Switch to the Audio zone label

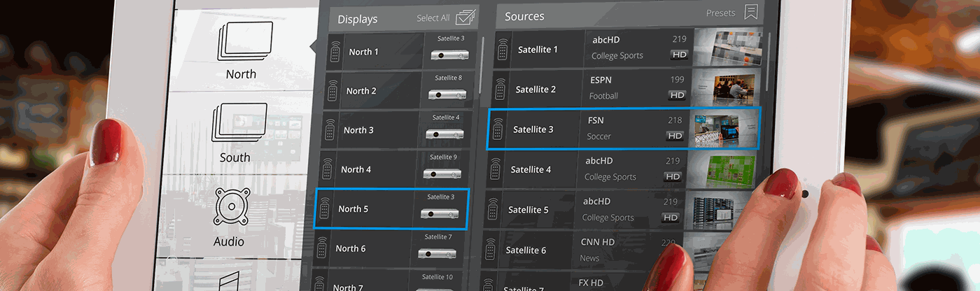click(229, 241)
